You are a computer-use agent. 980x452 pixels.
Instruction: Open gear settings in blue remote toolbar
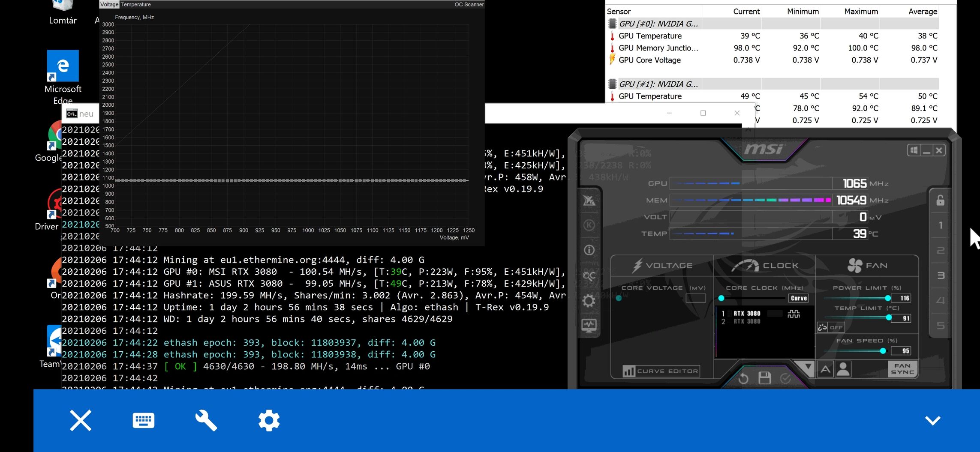click(x=269, y=420)
